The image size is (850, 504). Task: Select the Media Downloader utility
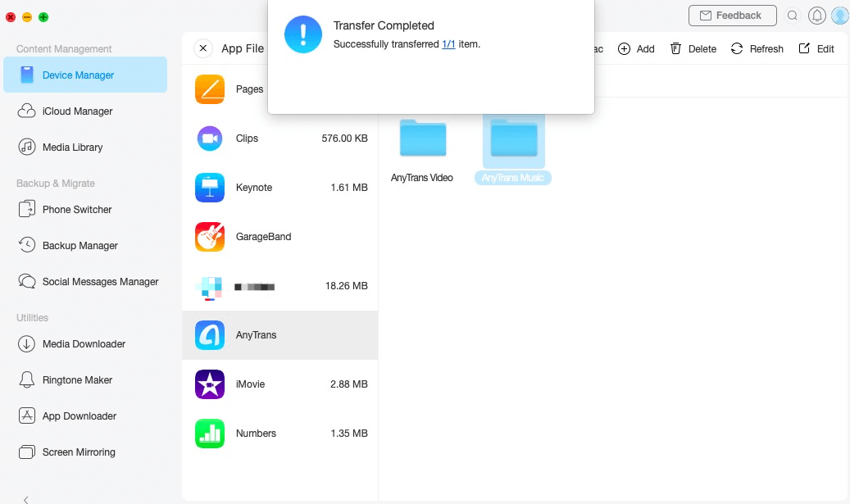click(x=83, y=343)
